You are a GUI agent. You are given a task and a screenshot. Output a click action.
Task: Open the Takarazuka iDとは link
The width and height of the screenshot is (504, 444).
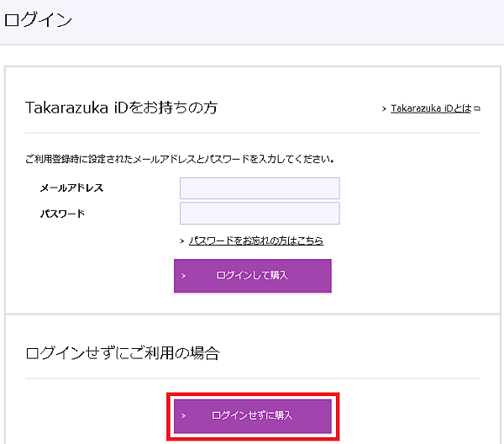pos(430,108)
